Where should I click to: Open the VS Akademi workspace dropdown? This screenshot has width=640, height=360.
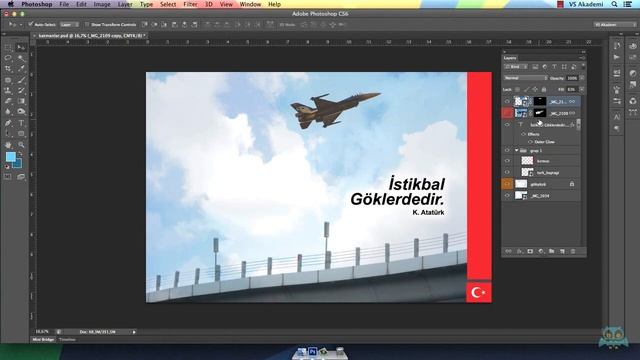[614, 24]
